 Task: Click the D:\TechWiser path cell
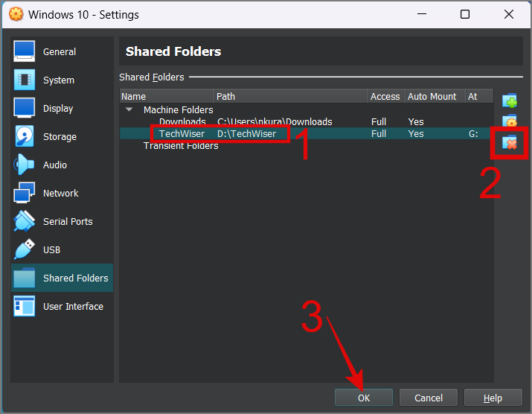coord(247,133)
